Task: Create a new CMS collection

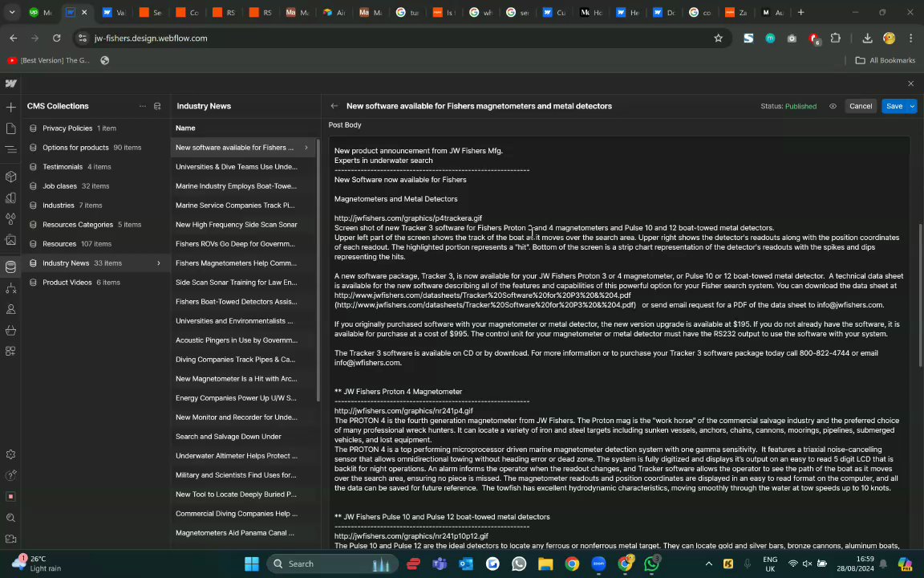Action: pos(157,106)
